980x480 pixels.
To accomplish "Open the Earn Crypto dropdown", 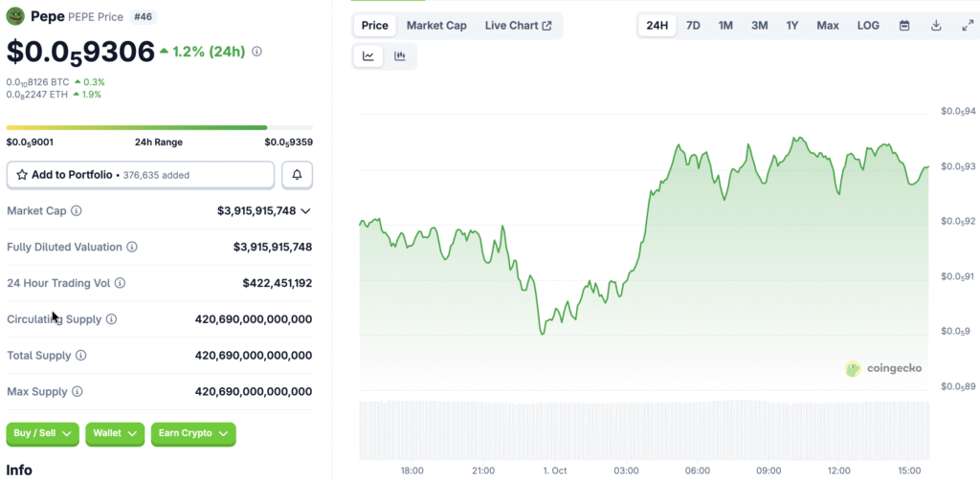I will (x=192, y=433).
